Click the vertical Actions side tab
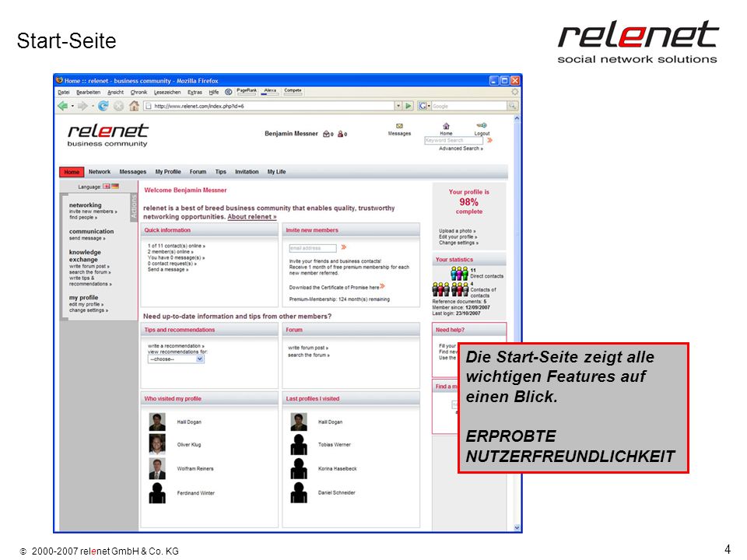This screenshot has height=560, width=747. (133, 207)
